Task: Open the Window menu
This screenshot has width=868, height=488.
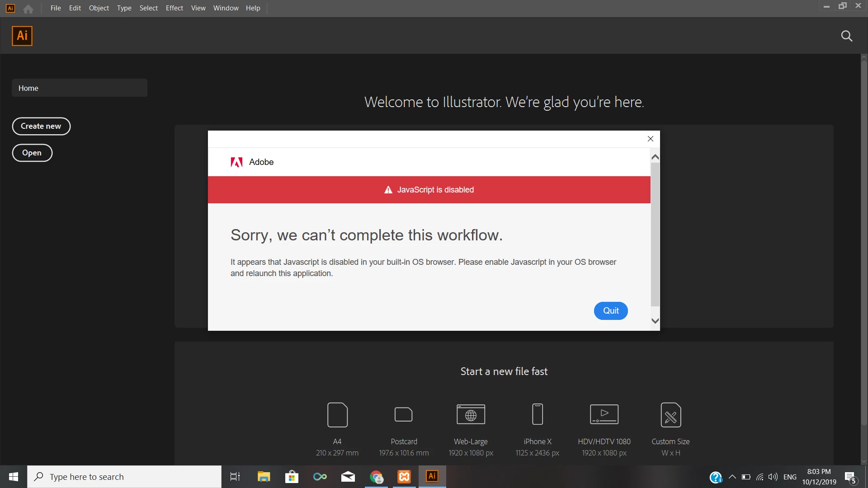Action: pos(226,8)
